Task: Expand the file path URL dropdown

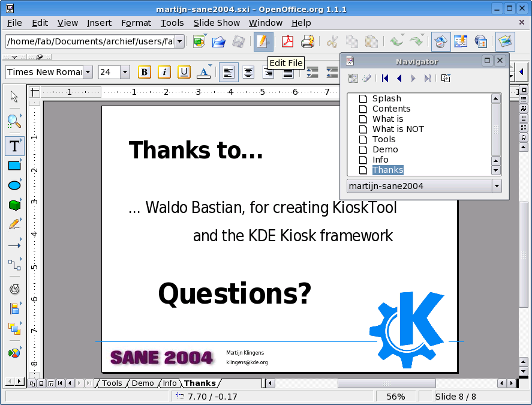Action: [x=180, y=41]
